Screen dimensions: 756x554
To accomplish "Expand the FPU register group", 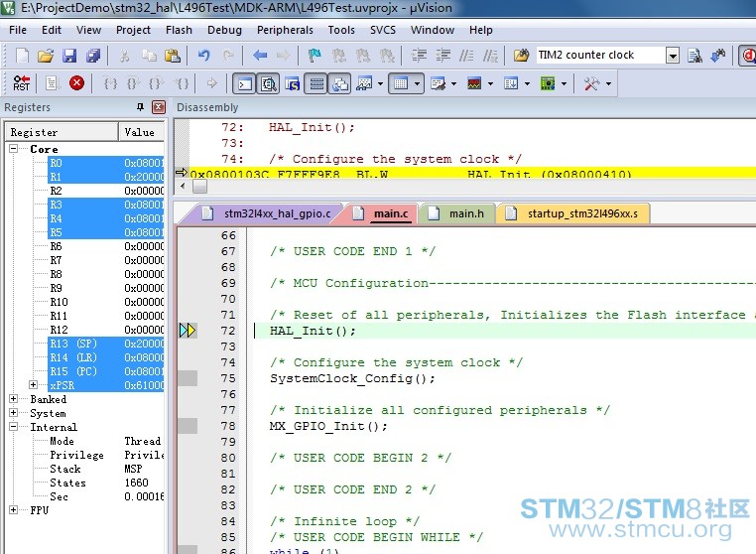I will pyautogui.click(x=14, y=509).
